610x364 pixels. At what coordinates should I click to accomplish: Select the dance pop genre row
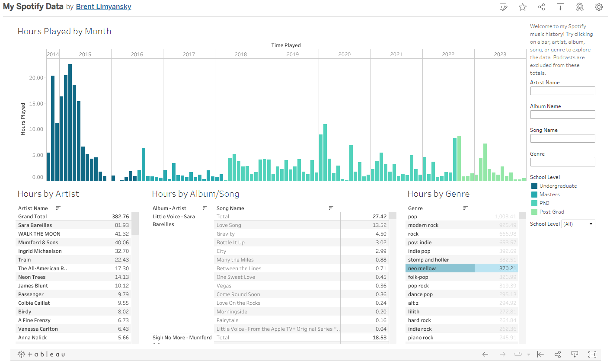point(462,294)
